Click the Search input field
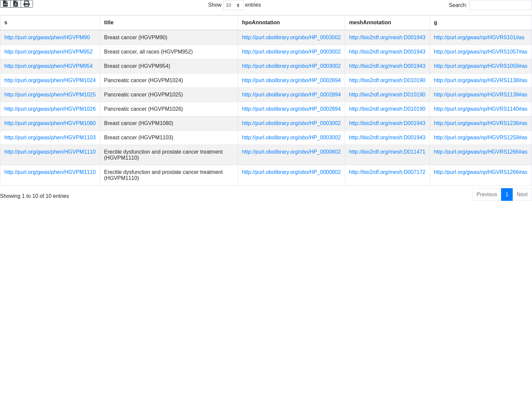Screen dimensions: 532x399 500,5
